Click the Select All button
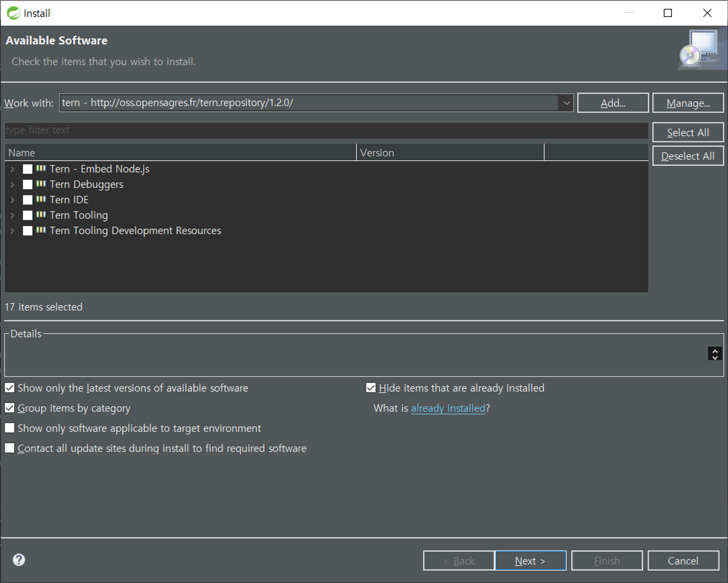This screenshot has width=728, height=583. 688,132
